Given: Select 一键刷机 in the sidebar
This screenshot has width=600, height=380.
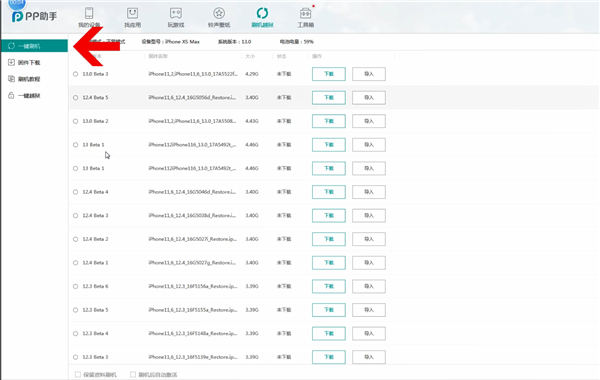Looking at the screenshot, I should pos(34,46).
